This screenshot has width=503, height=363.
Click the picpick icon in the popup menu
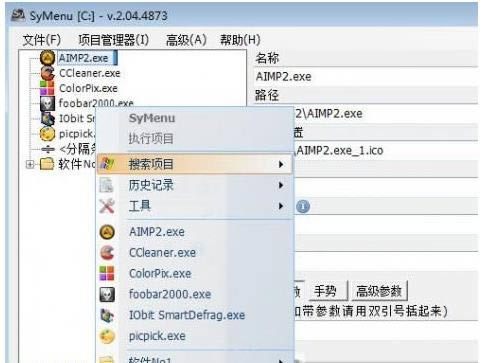(107, 336)
